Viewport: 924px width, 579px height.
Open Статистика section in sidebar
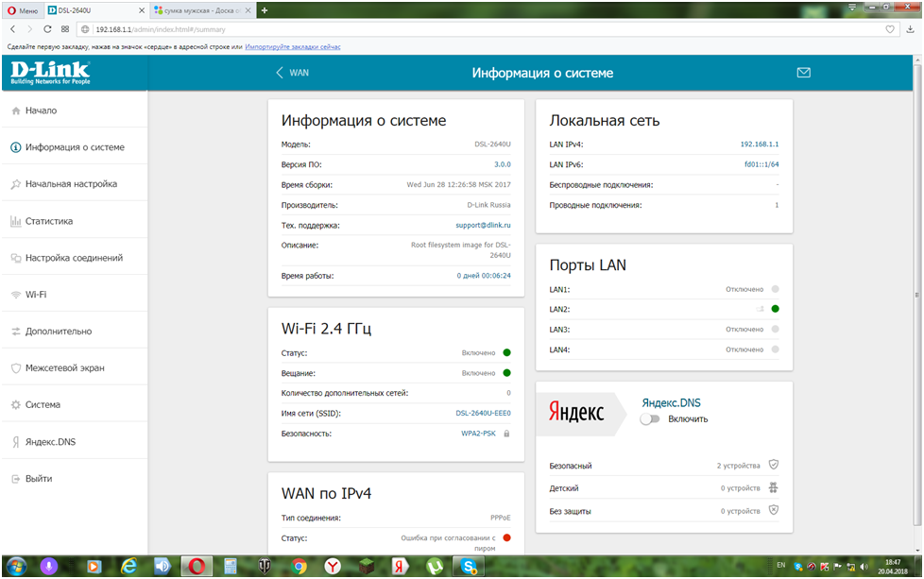pos(48,221)
